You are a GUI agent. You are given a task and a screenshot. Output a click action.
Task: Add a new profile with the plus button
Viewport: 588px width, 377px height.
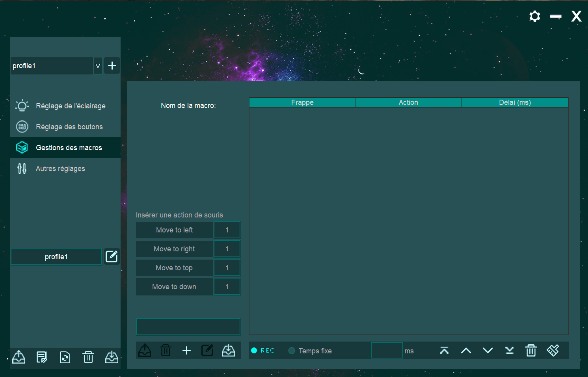point(112,66)
